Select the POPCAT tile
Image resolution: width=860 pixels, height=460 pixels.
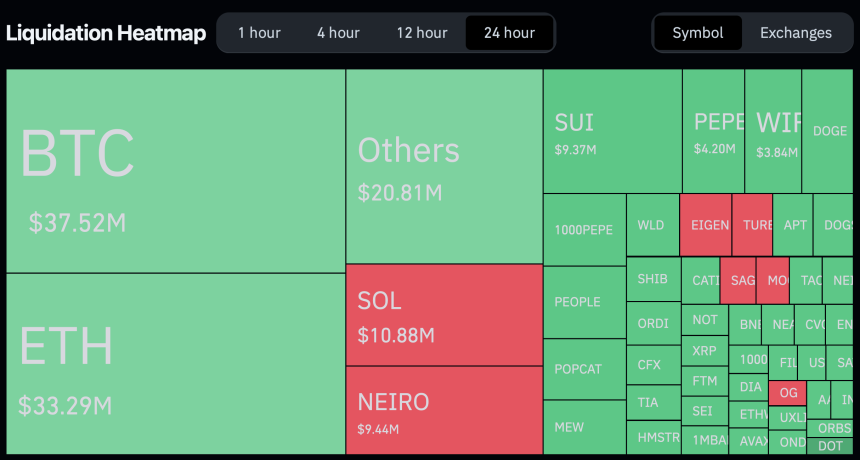[584, 369]
